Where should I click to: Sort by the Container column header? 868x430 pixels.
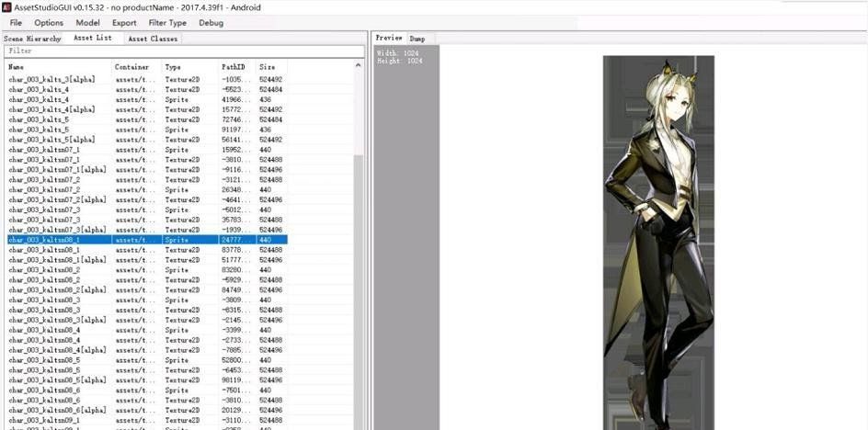coord(136,67)
